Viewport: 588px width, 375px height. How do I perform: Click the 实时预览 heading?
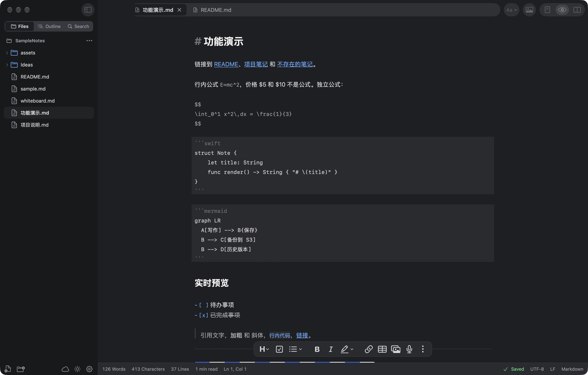pyautogui.click(x=211, y=283)
